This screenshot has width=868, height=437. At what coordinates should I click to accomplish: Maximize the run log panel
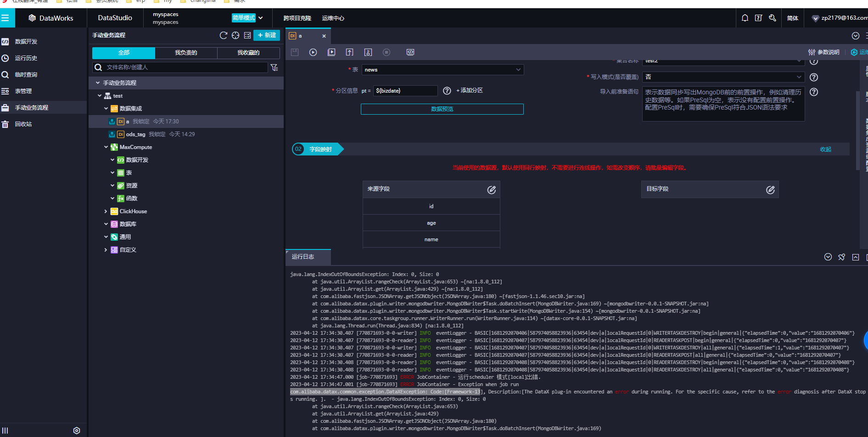(856, 257)
